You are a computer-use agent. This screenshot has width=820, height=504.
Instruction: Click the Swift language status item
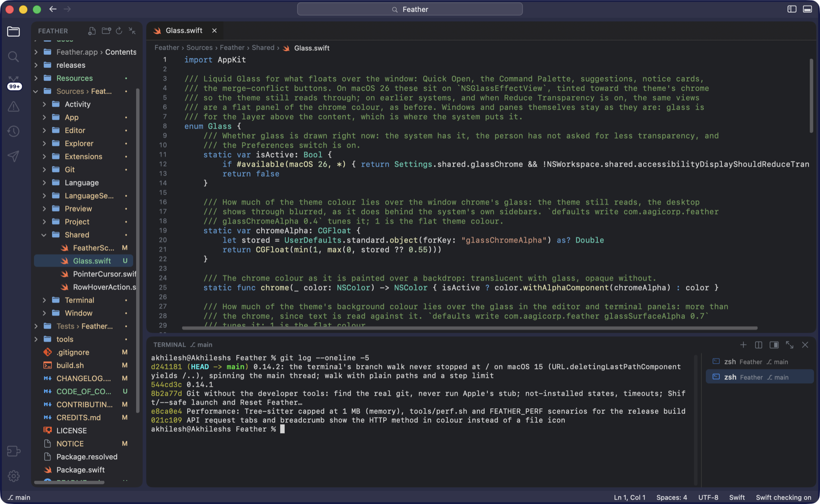click(737, 497)
